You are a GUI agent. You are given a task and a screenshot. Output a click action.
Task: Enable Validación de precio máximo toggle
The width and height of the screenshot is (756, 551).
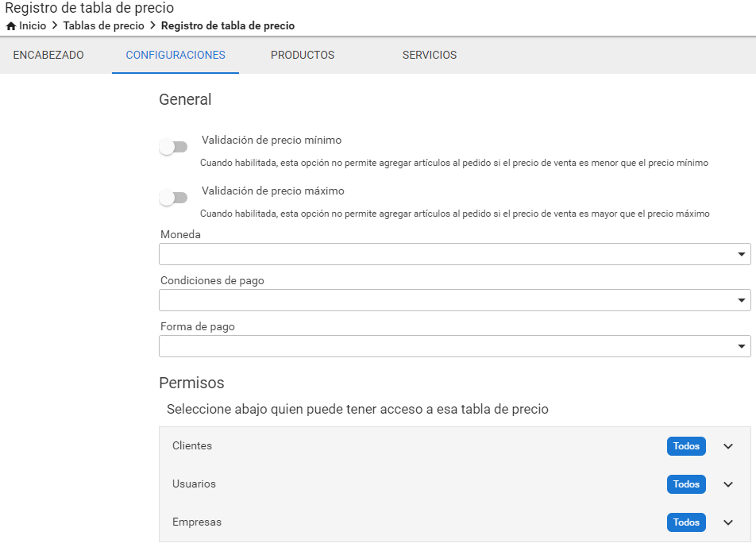pos(174,198)
